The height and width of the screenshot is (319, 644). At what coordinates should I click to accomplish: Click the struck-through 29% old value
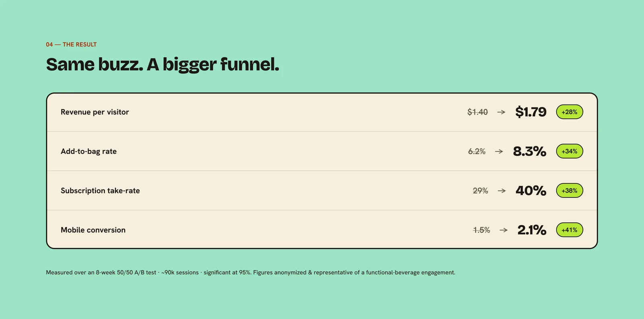pos(480,191)
